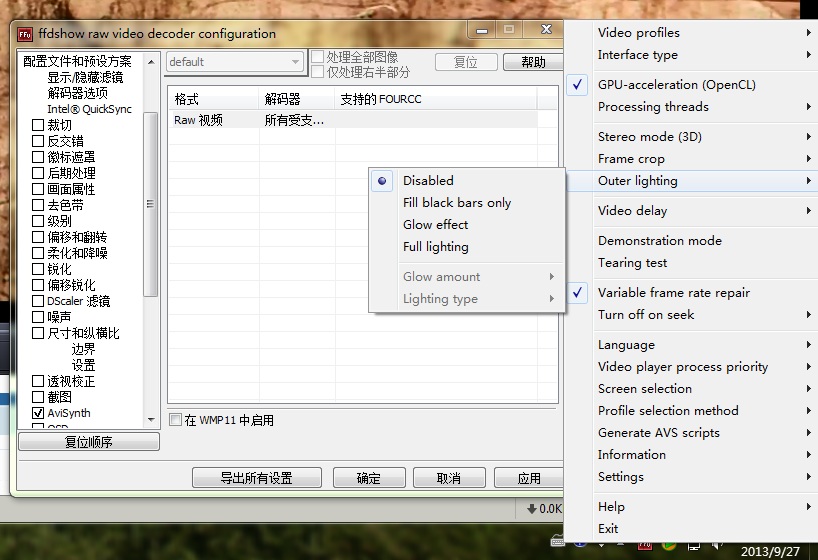Click Exit in the context menu
The image size is (818, 560).
click(608, 529)
